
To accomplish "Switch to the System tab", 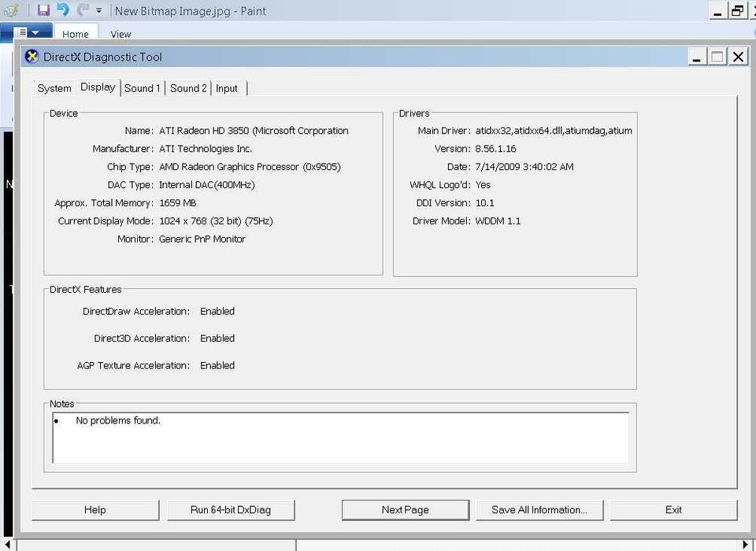I will 54,88.
